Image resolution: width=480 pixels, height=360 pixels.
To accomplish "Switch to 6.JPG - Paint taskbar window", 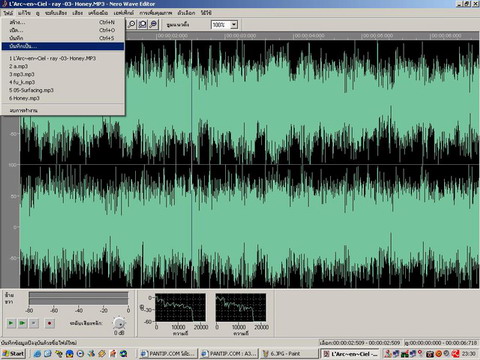I will [x=289, y=354].
